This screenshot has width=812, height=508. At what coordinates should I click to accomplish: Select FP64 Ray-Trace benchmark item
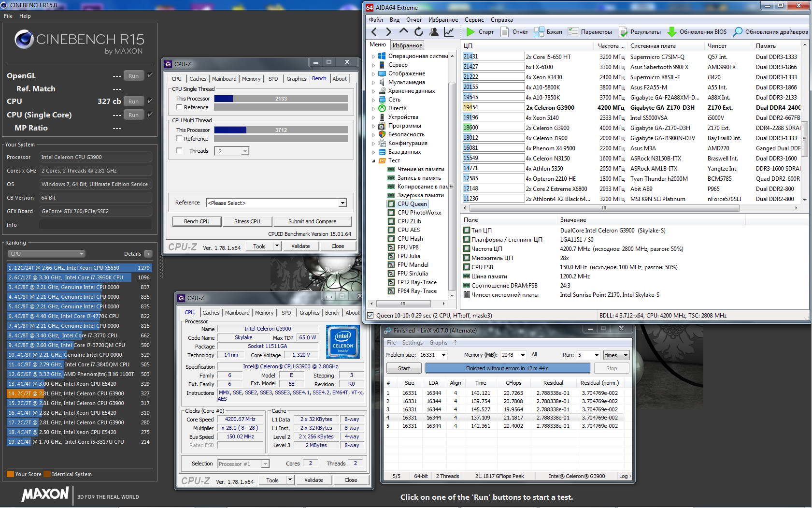[417, 291]
